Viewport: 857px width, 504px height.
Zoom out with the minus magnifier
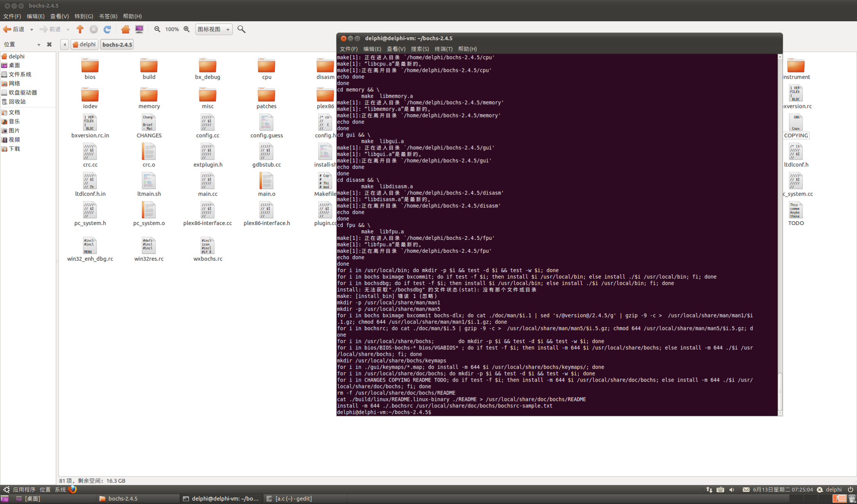point(157,29)
